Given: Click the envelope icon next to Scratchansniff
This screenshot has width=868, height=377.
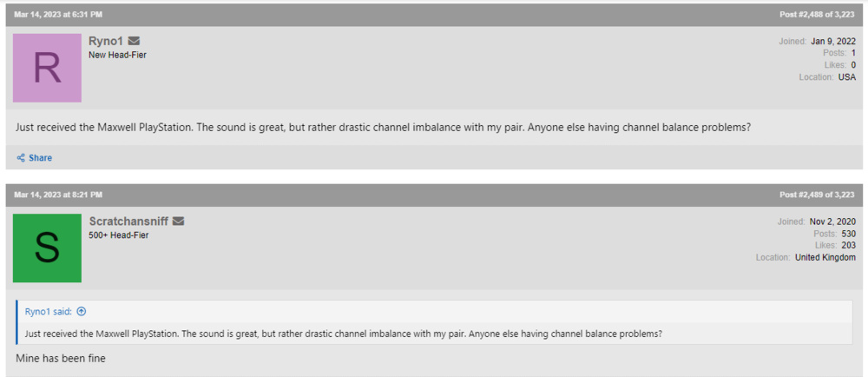Looking at the screenshot, I should pos(178,221).
